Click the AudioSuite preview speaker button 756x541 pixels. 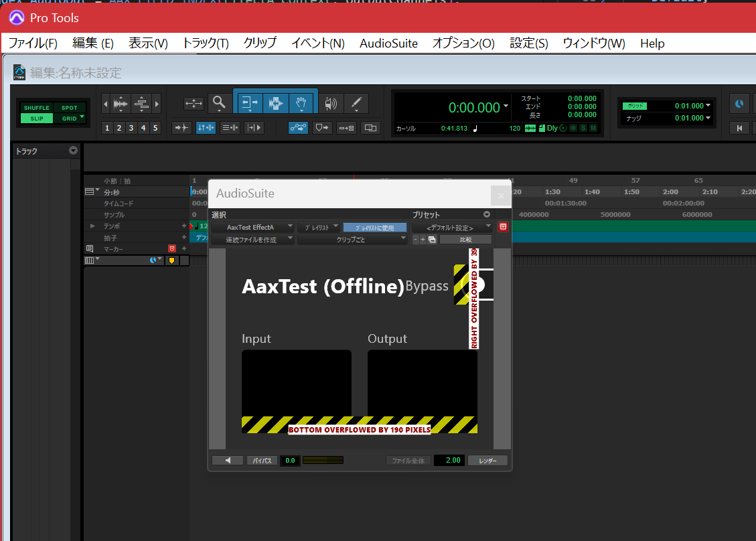[228, 461]
